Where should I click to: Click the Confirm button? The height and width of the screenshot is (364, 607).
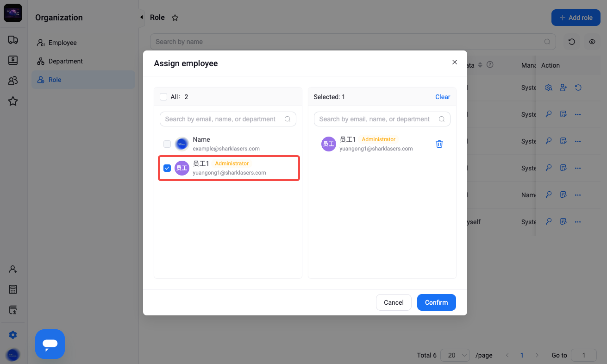pos(437,302)
